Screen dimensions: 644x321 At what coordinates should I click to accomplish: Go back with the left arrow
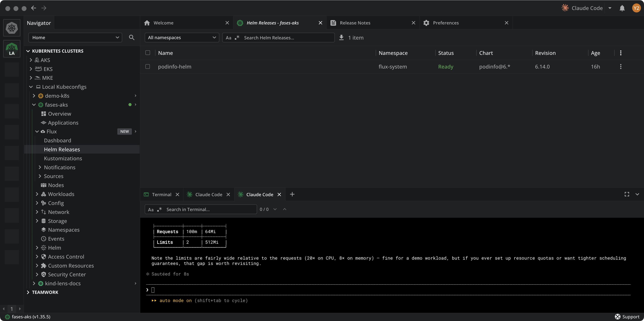33,8
